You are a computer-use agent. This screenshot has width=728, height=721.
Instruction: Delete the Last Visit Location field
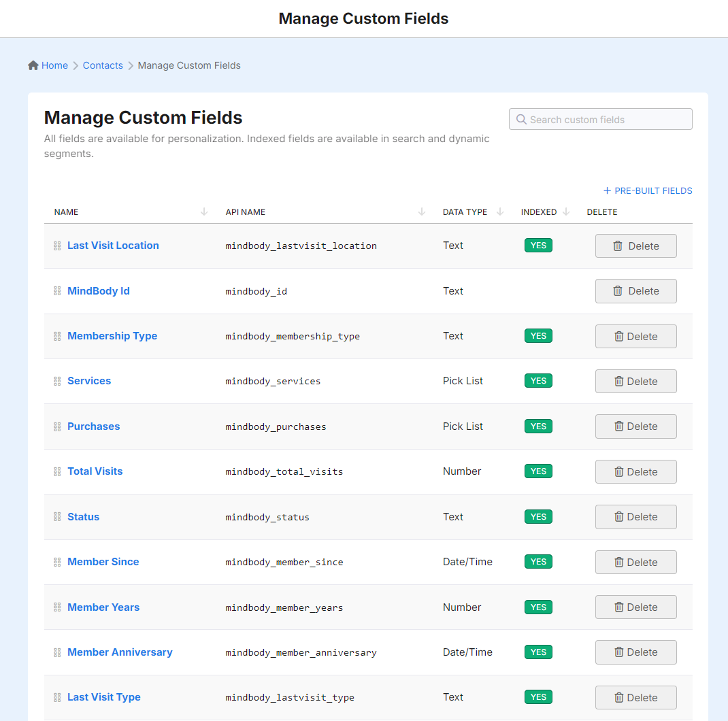pyautogui.click(x=635, y=246)
